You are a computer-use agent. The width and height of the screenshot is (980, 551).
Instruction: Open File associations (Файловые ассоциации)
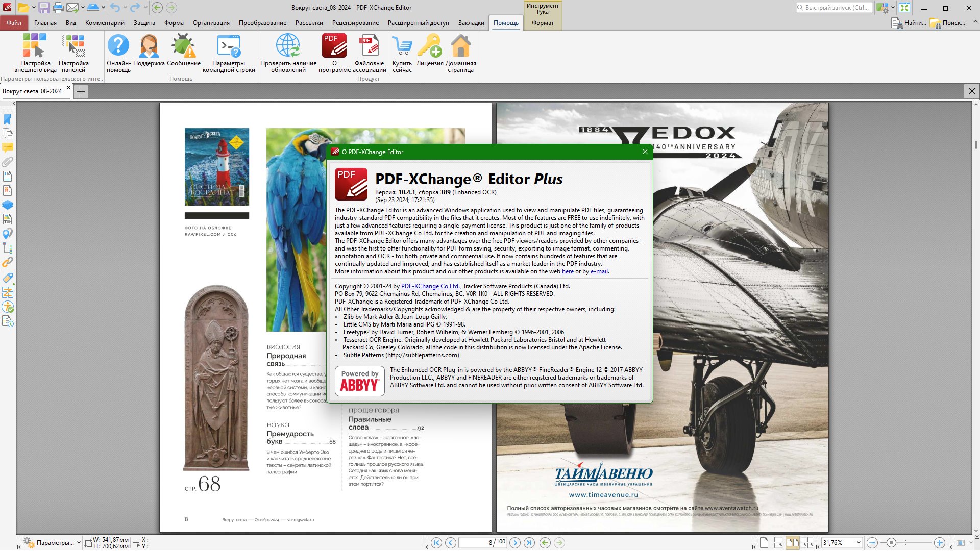click(x=370, y=53)
